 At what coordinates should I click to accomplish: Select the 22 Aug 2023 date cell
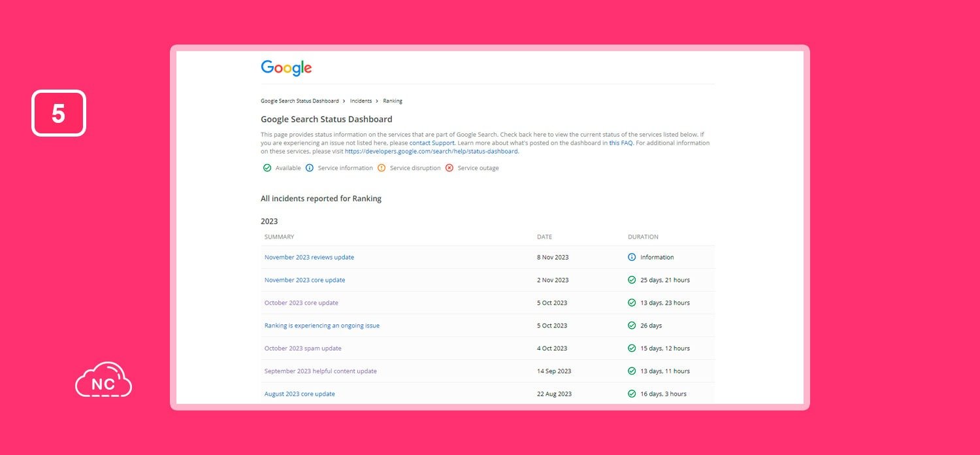554,394
